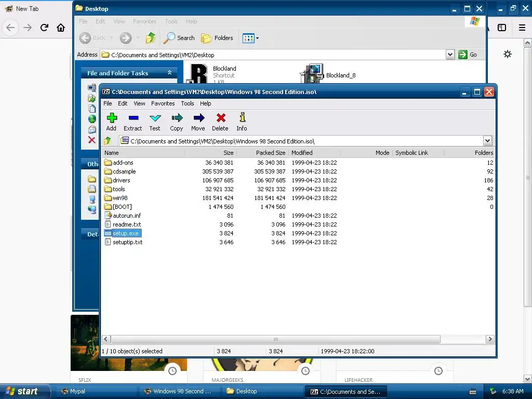Image resolution: width=532 pixels, height=399 pixels.
Task: Sort file list by Size column
Action: click(x=210, y=153)
